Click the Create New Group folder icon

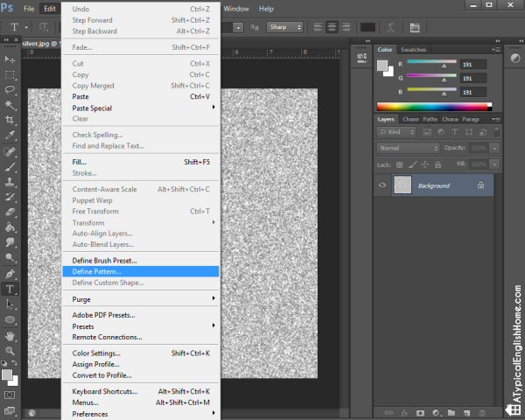point(451,413)
